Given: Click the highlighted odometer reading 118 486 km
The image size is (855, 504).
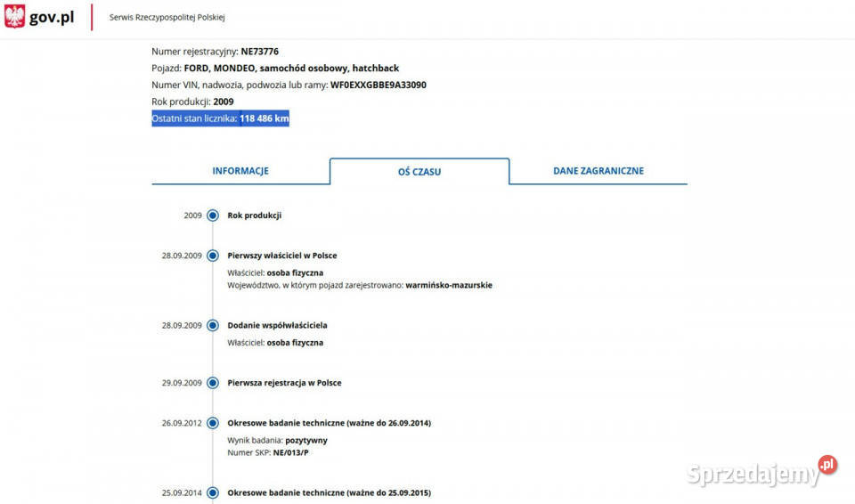Looking at the screenshot, I should [264, 118].
